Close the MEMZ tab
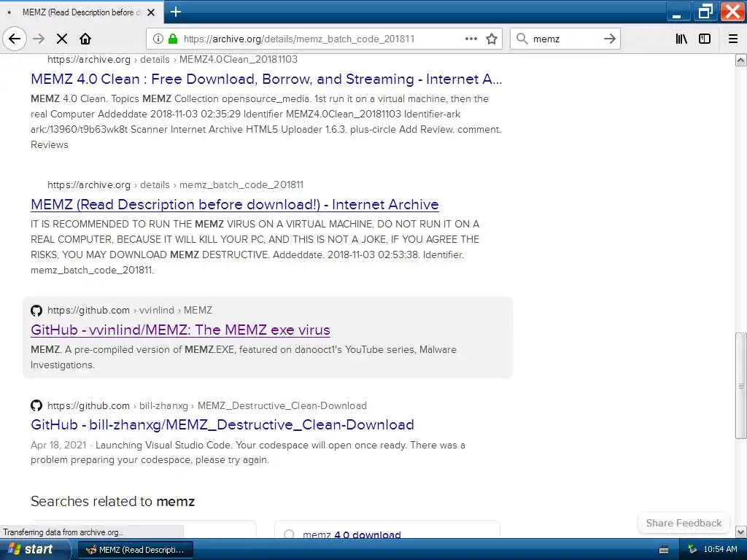Screen dimensions: 747x560 click(151, 12)
